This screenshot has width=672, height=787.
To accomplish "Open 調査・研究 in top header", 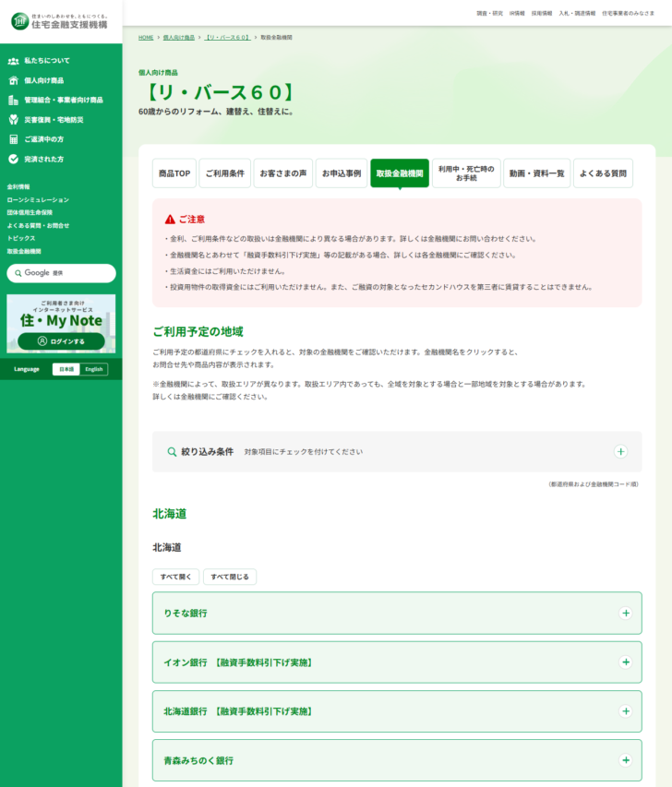I will tap(489, 14).
